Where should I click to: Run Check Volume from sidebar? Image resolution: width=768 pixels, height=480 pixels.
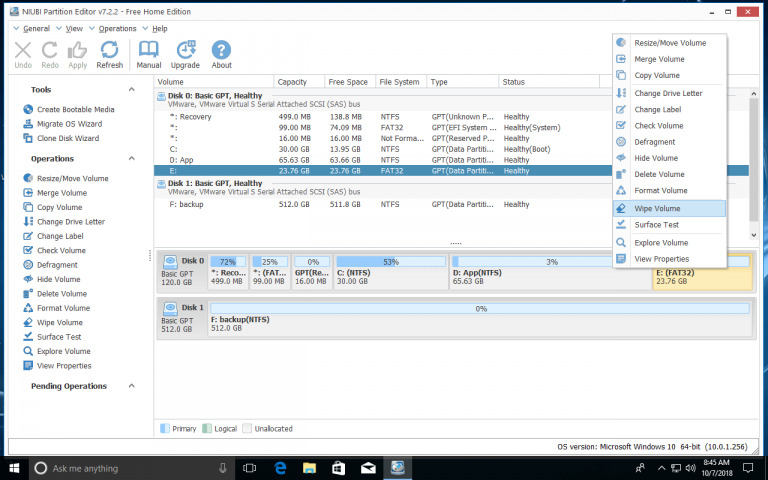[x=54, y=250]
